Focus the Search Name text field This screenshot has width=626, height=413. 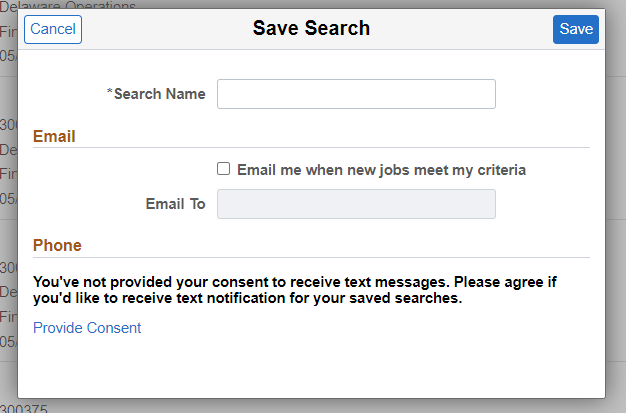tap(356, 94)
